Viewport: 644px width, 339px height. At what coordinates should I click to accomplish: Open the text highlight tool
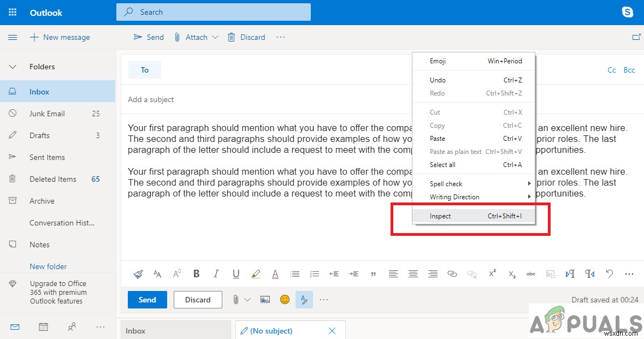[256, 273]
